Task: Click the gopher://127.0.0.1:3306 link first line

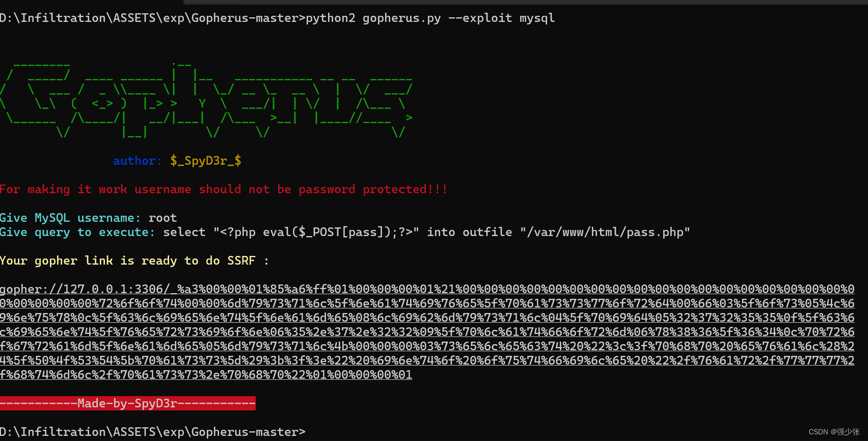Action: tap(427, 289)
